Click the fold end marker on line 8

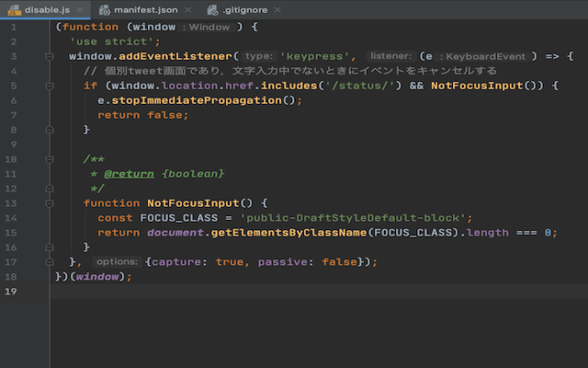pyautogui.click(x=50, y=130)
